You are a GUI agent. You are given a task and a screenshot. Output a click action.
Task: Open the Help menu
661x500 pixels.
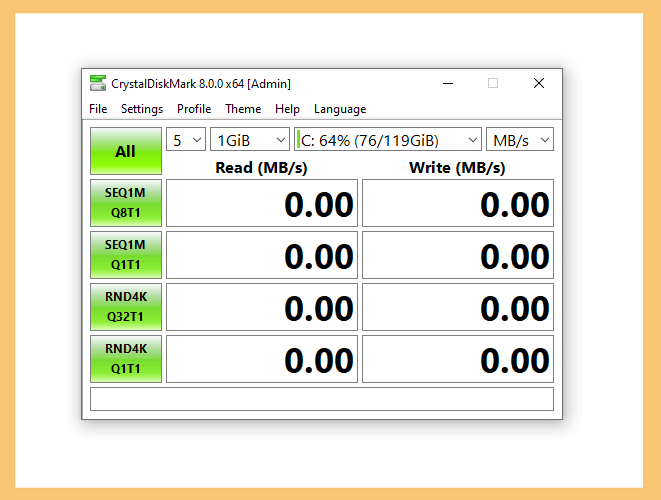(x=287, y=109)
